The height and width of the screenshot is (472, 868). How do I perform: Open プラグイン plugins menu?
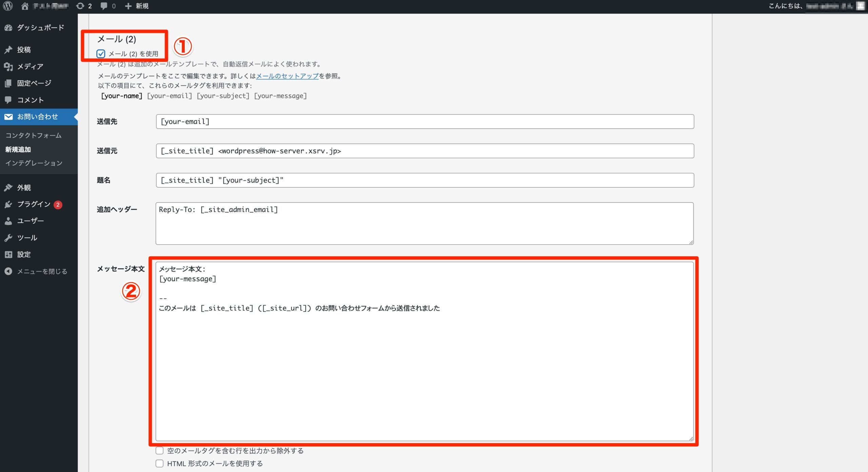(x=34, y=204)
